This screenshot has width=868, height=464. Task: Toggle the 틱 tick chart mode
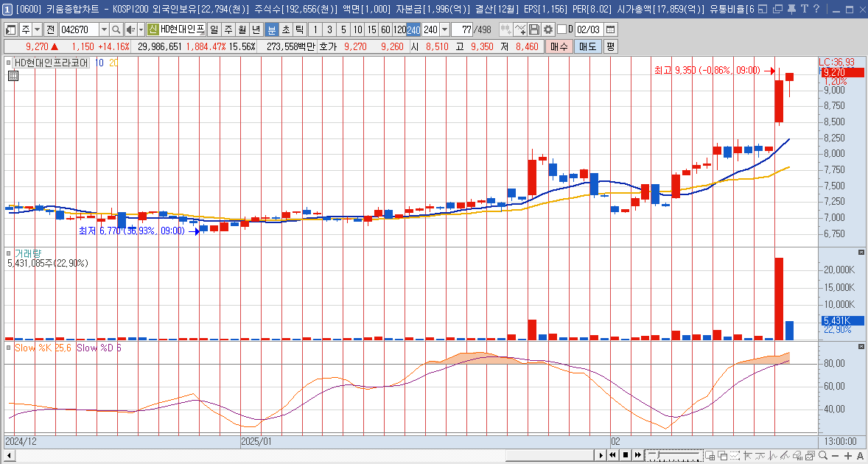(299, 29)
